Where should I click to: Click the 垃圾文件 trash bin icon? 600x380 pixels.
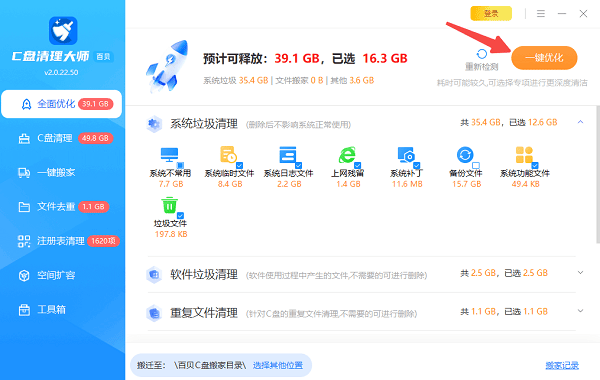[x=169, y=205]
